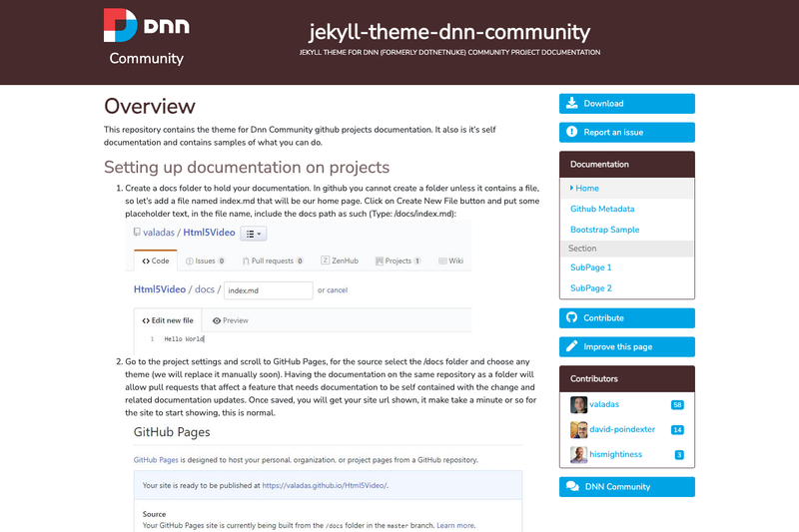
Task: Open Github Metadata documentation page
Action: pos(602,209)
